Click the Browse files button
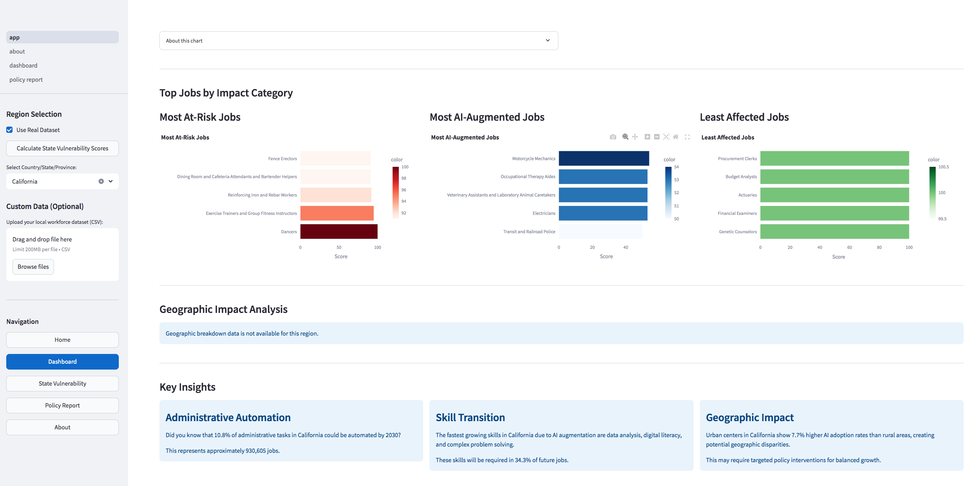The image size is (980, 486). [33, 267]
